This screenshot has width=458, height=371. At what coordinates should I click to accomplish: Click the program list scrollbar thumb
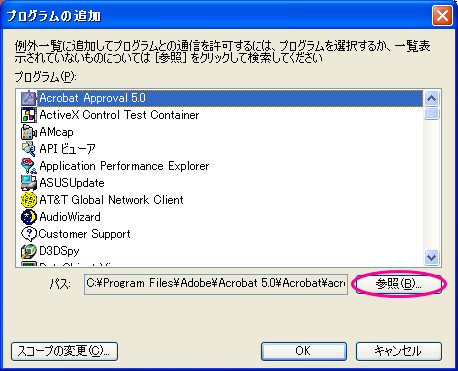pyautogui.click(x=432, y=113)
